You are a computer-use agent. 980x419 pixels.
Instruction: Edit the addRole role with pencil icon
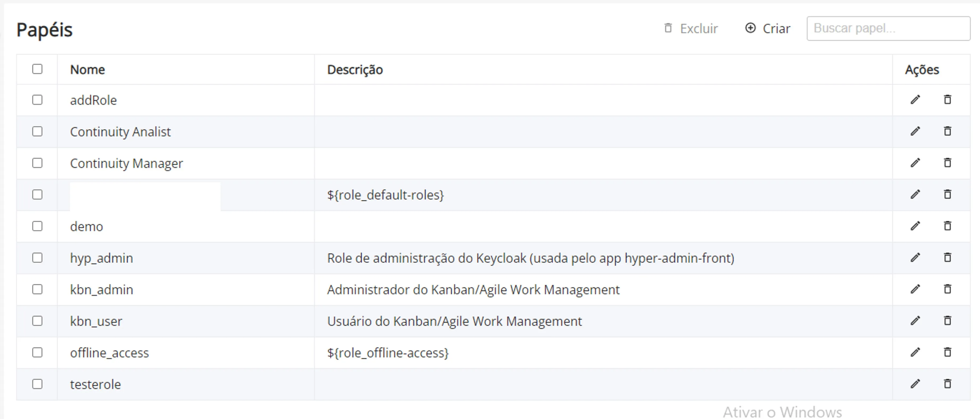[915, 100]
